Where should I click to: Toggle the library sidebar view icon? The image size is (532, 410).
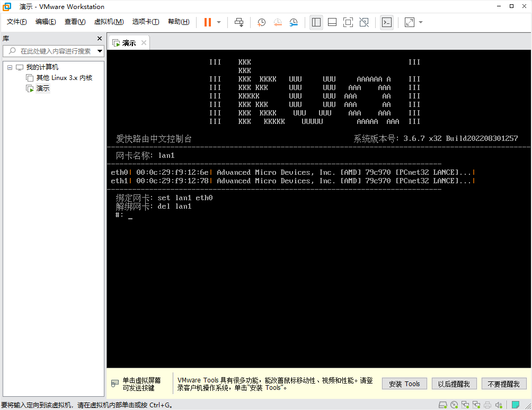click(316, 22)
